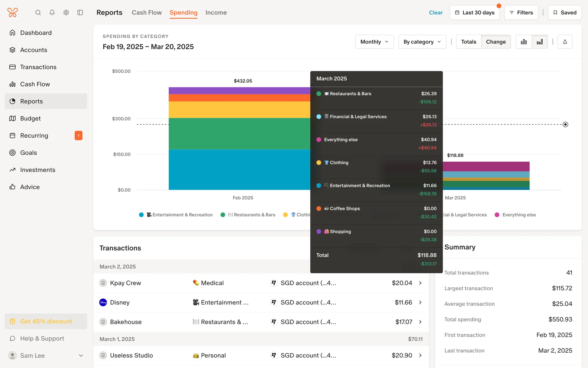Image resolution: width=588 pixels, height=368 pixels.
Task: Click the app logo icon
Action: click(x=13, y=13)
